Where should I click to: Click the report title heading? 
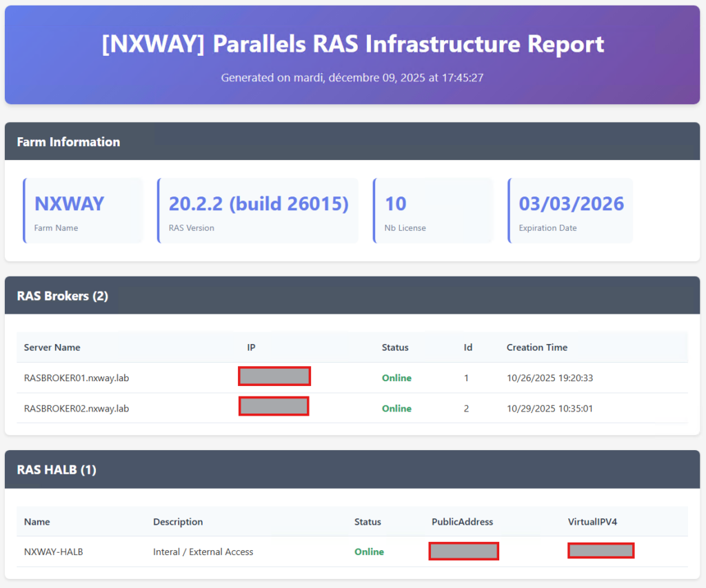pos(352,44)
